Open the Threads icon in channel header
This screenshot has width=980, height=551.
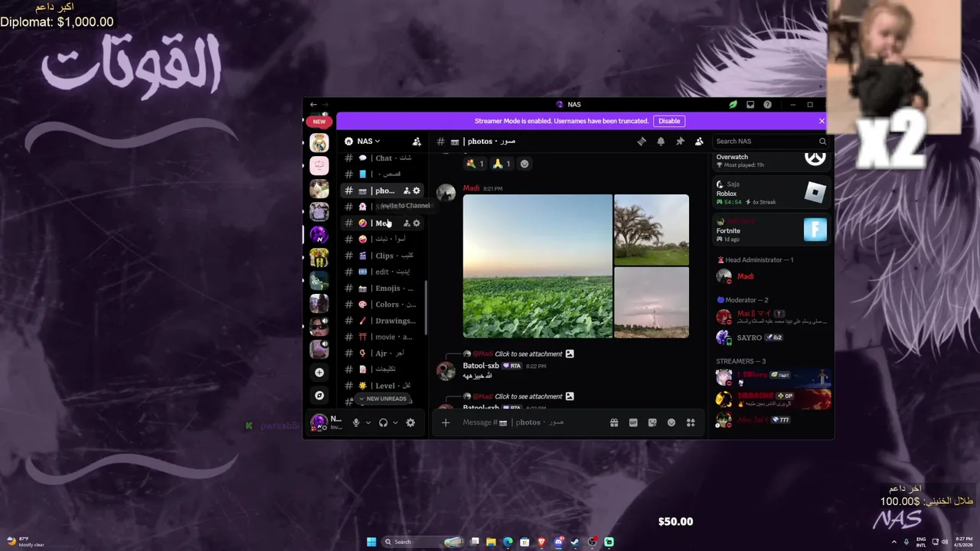click(642, 142)
